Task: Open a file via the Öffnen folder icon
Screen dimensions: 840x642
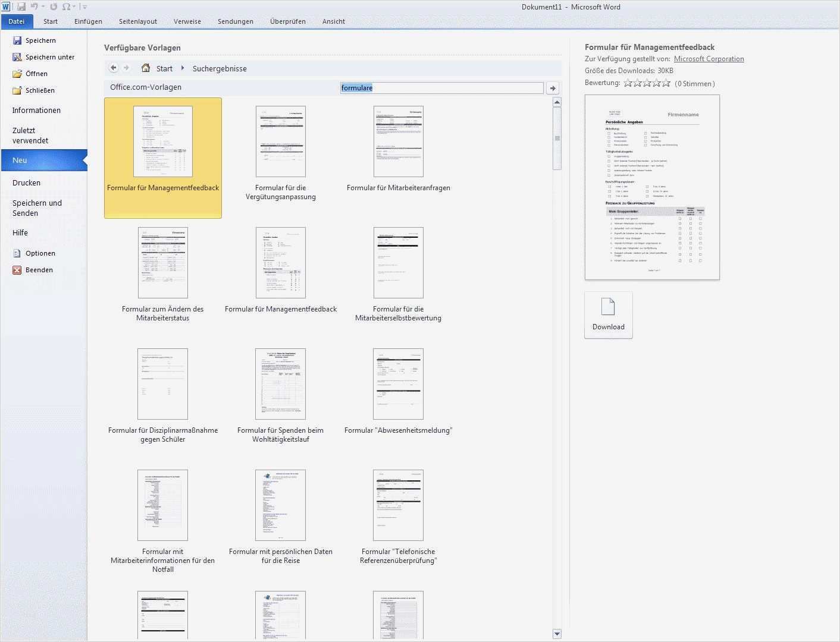Action: click(17, 74)
